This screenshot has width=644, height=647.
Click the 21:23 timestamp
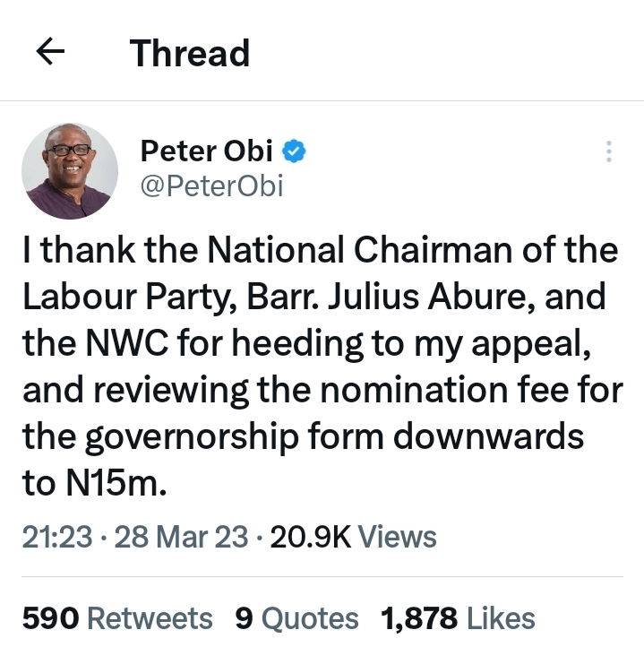pyautogui.click(x=57, y=537)
